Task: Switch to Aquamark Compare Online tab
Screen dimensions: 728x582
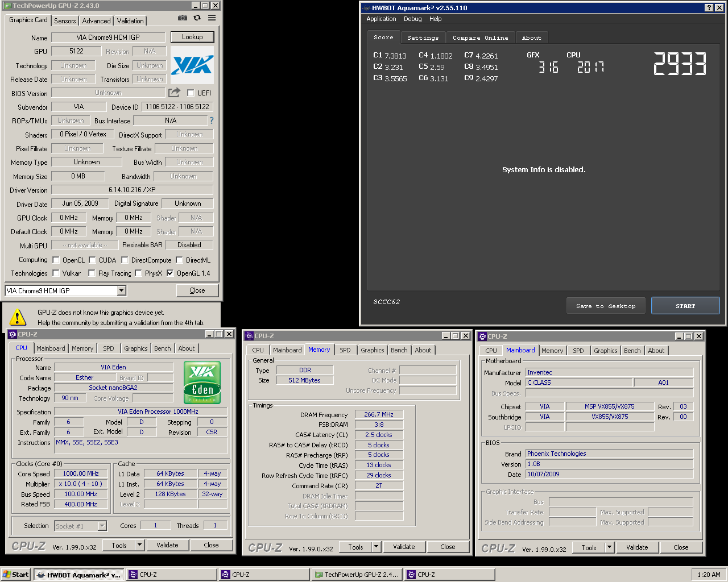Action: coord(481,38)
